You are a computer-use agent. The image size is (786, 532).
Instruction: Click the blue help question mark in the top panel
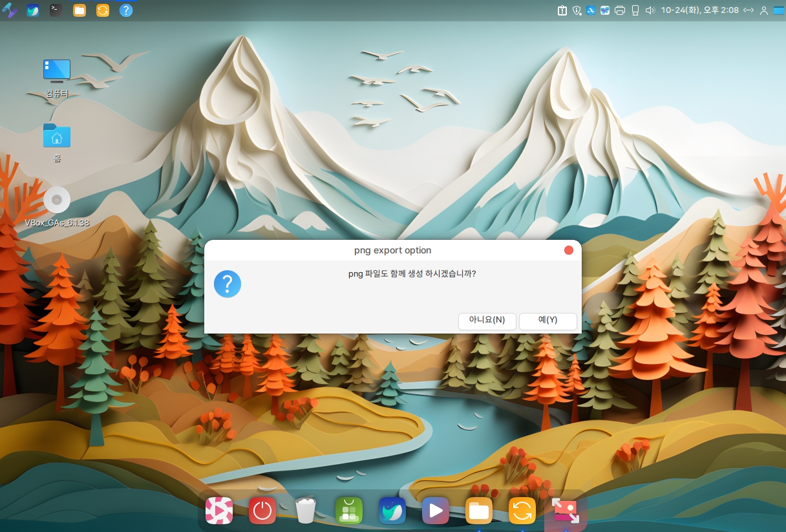(126, 10)
